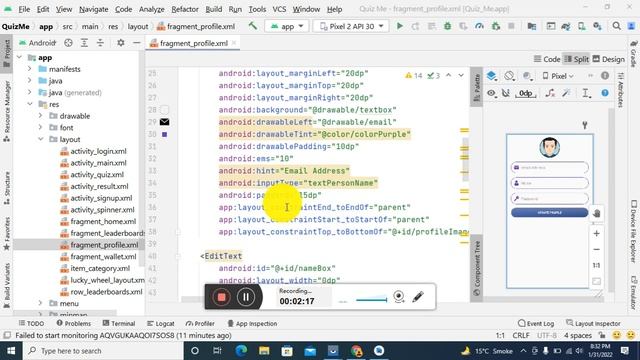Open the Pixel device preview dropdown
The height and width of the screenshot is (360, 640).
point(558,76)
